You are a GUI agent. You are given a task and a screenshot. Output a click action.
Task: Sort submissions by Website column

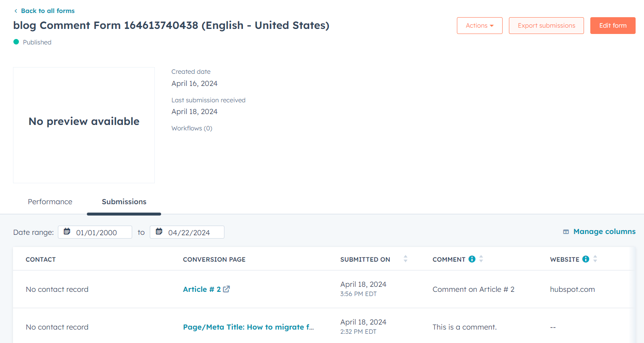[595, 259]
